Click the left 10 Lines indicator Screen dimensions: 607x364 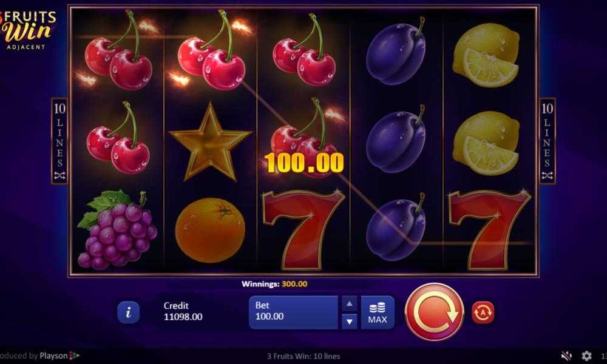point(59,141)
